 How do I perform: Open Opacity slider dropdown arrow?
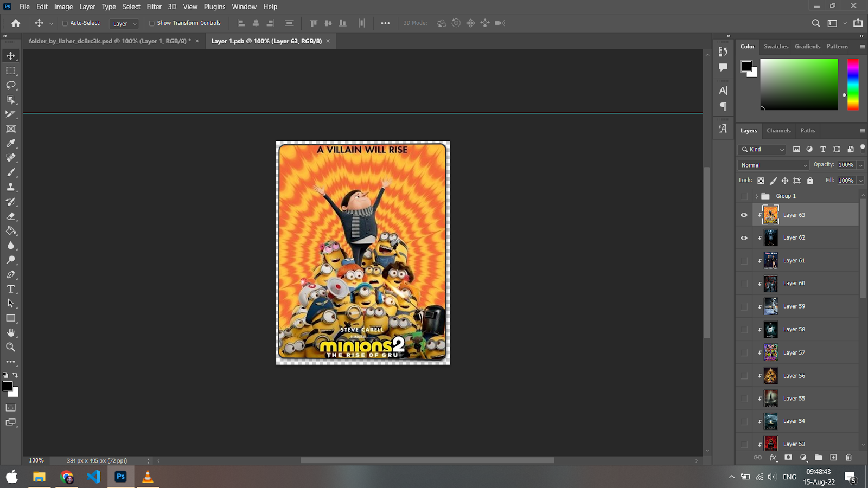861,165
